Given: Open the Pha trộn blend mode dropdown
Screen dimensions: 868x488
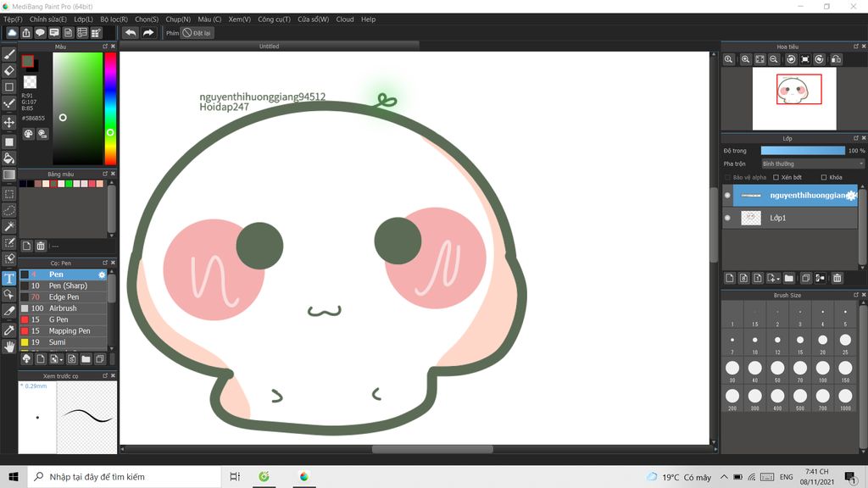Looking at the screenshot, I should 812,164.
